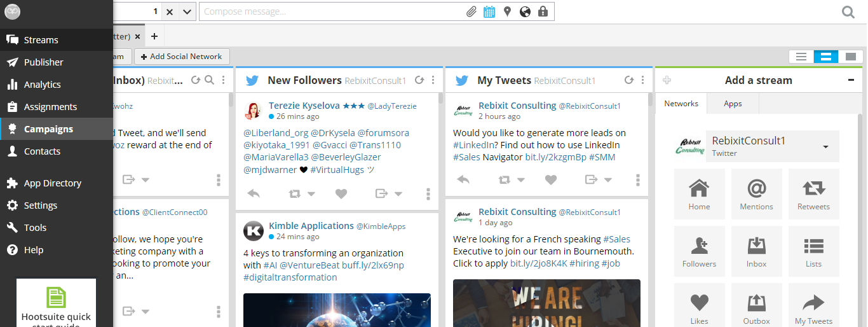Add the Followers stream
The image size is (868, 327).
coord(699,251)
